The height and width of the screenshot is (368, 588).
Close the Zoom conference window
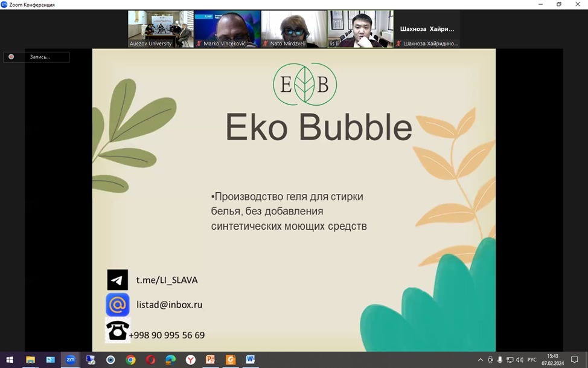(x=578, y=4)
